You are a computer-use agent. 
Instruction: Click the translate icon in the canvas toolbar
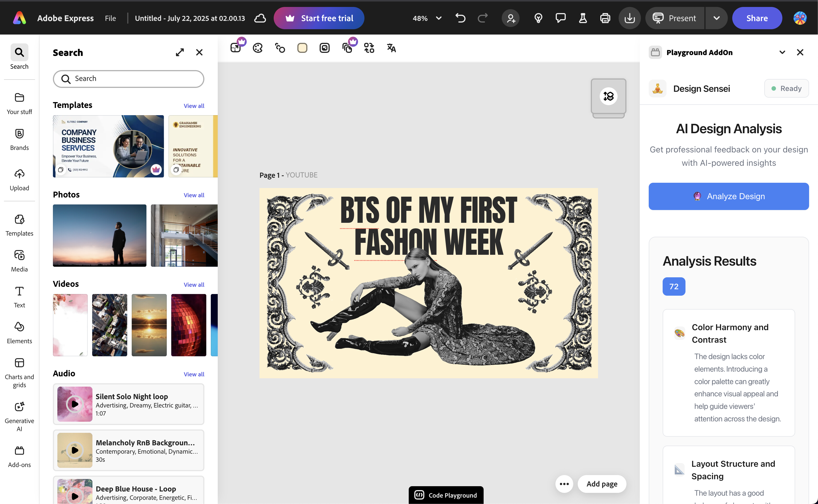point(391,48)
